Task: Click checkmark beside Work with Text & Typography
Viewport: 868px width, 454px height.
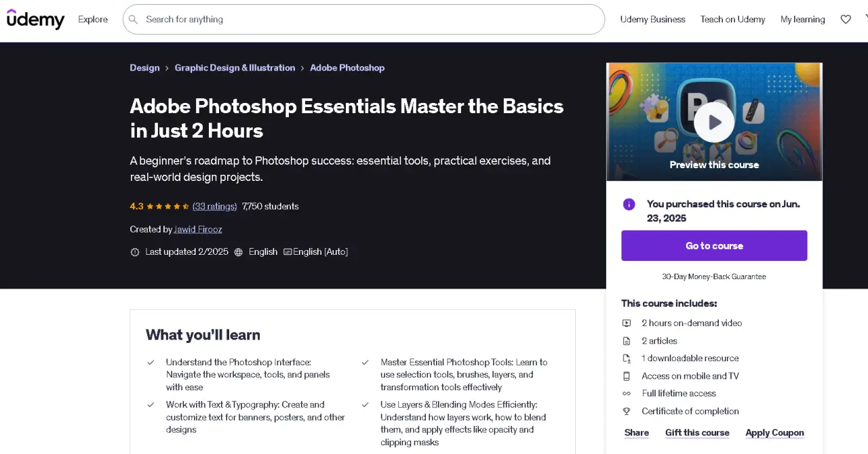Action: coord(151,405)
